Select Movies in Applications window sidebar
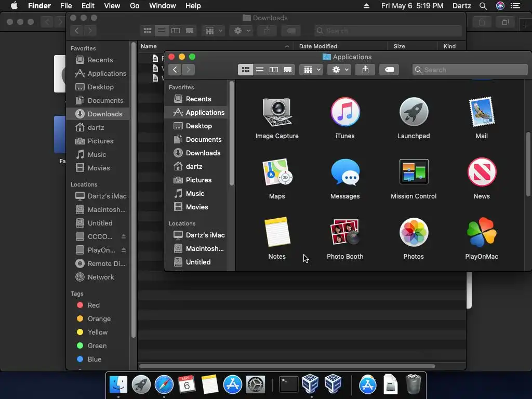Screen dimensions: 532x399 tap(197, 207)
